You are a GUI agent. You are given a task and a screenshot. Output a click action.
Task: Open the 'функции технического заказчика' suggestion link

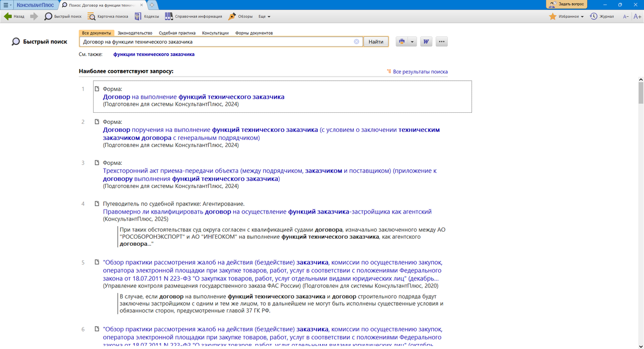coord(154,54)
